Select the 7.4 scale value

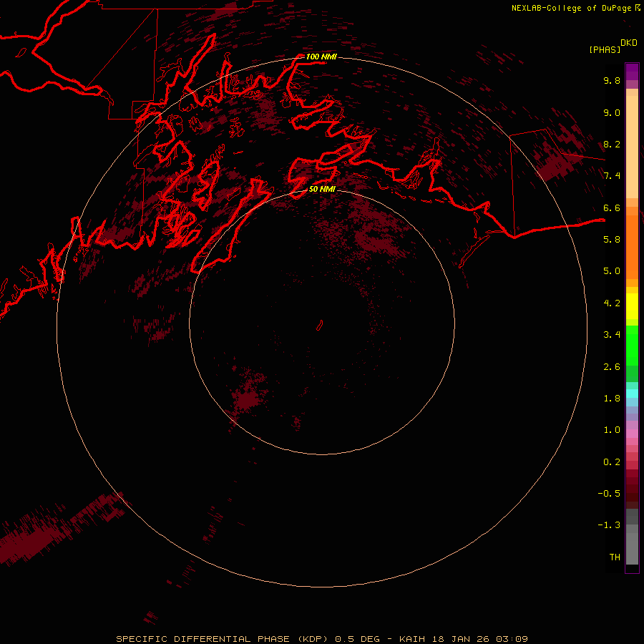612,176
